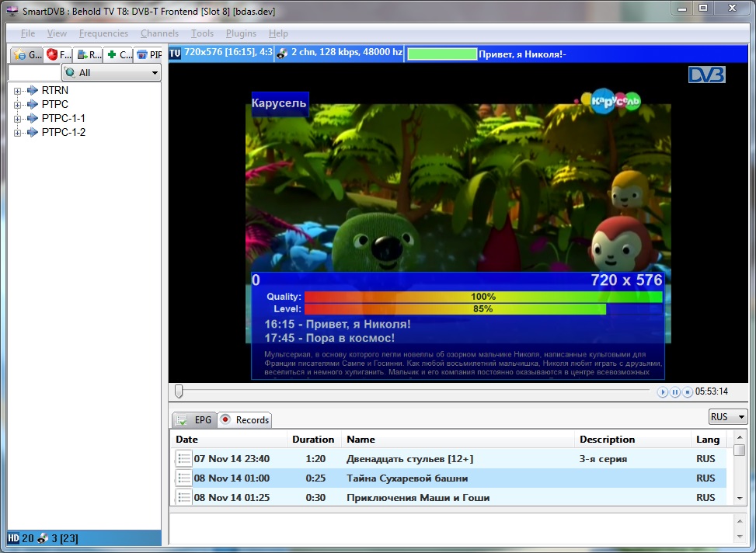
Task: Click list icon for Двенадцать стульев entry
Action: 183,459
